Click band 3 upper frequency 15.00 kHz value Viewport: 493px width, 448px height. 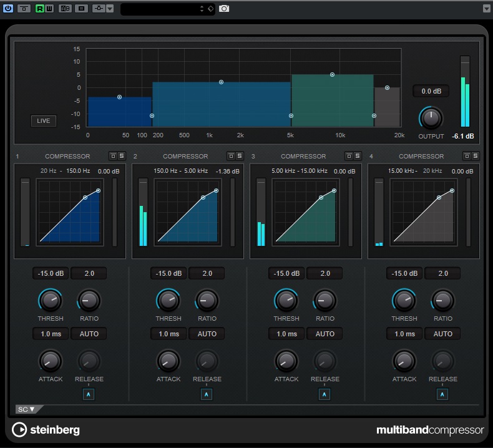(x=314, y=171)
